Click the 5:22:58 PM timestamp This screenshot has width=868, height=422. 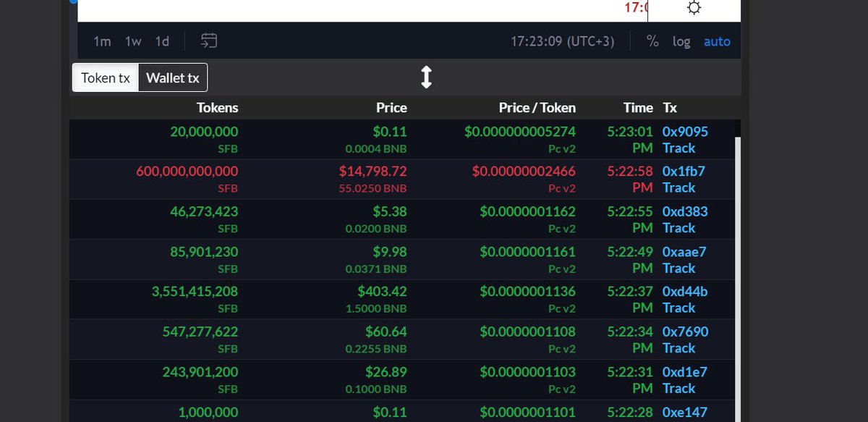pos(630,180)
